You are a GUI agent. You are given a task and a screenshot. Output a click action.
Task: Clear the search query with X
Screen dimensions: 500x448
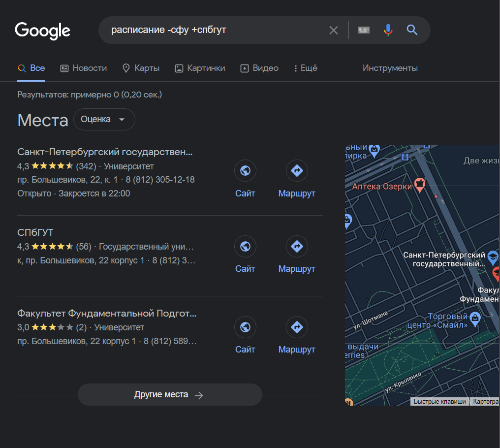coord(334,31)
